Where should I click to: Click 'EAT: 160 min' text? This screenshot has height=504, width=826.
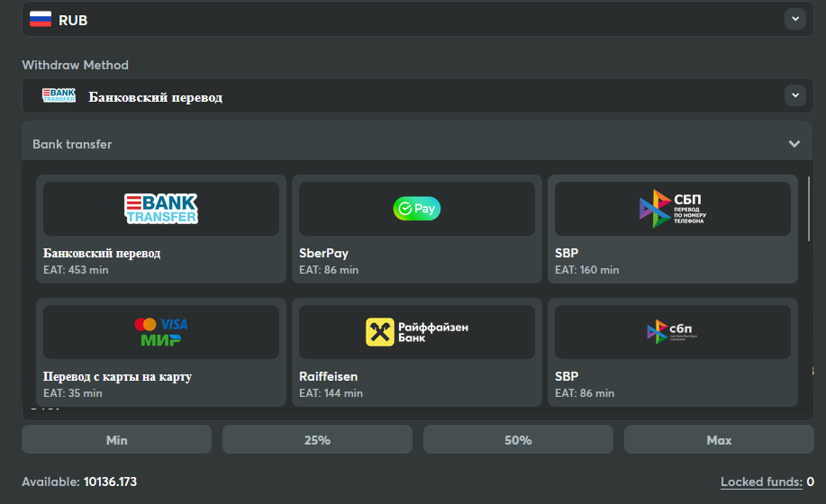586,270
